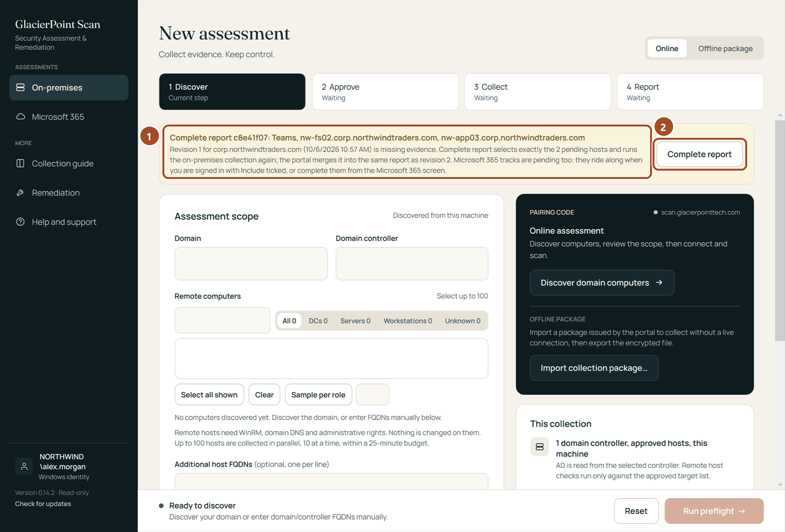Image resolution: width=785 pixels, height=532 pixels.
Task: Click the Reset button
Action: click(x=636, y=511)
